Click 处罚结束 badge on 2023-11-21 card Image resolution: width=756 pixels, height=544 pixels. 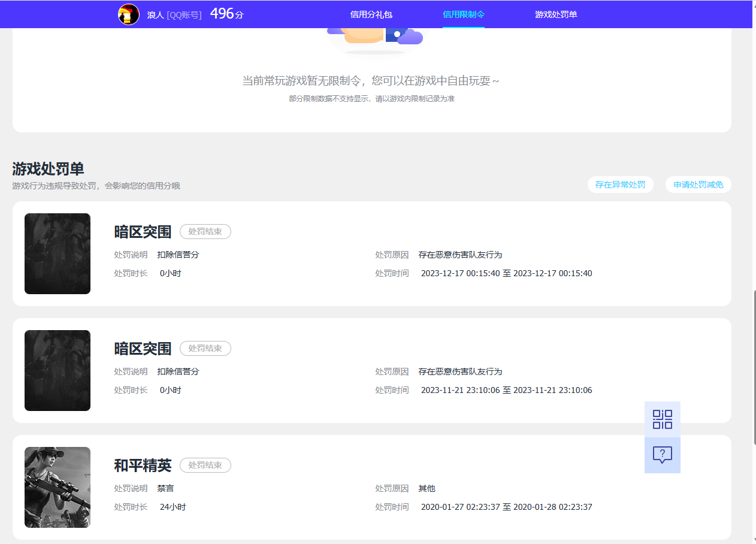tap(205, 348)
